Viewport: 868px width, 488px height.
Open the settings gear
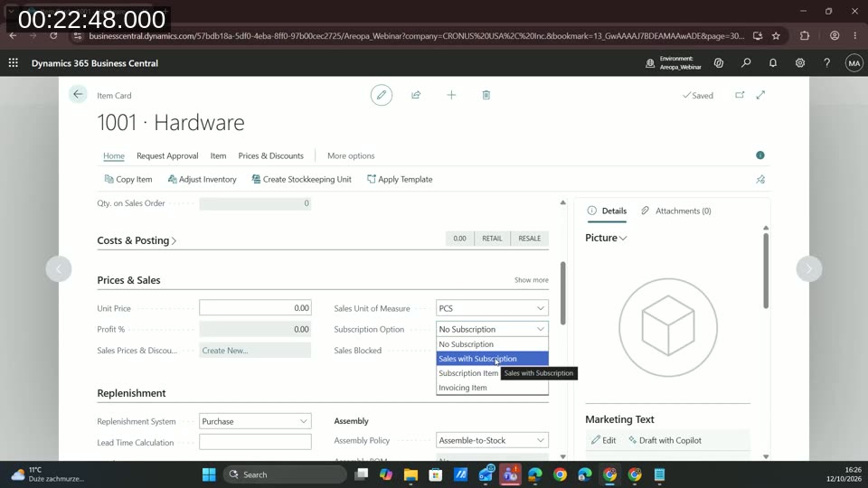(800, 63)
